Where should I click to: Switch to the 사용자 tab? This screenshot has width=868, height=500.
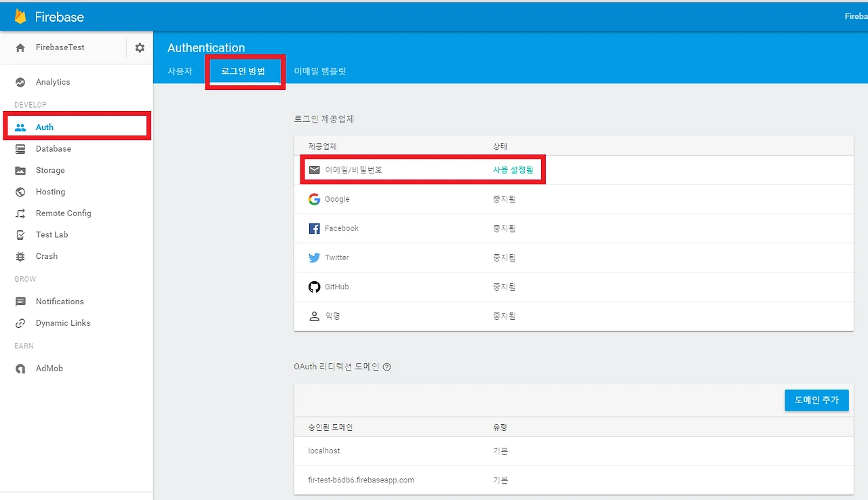[x=180, y=71]
